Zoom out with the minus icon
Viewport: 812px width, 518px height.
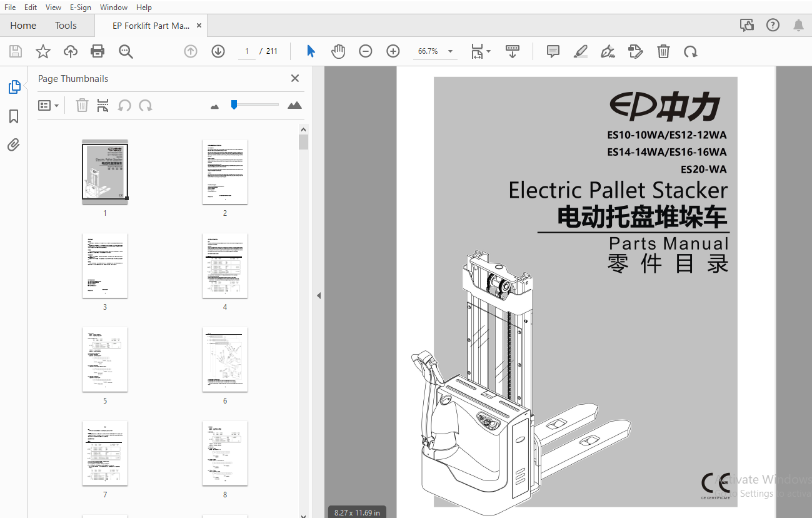click(366, 51)
